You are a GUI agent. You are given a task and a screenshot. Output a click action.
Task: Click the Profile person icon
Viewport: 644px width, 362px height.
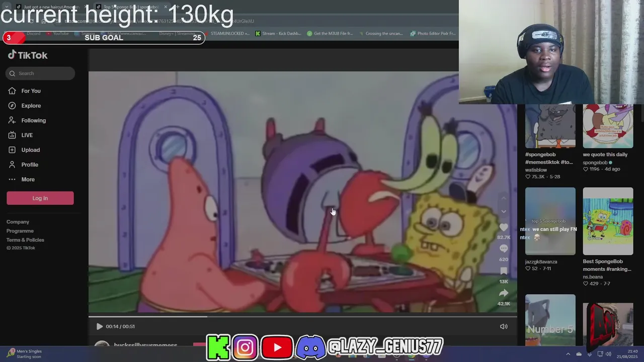12,165
